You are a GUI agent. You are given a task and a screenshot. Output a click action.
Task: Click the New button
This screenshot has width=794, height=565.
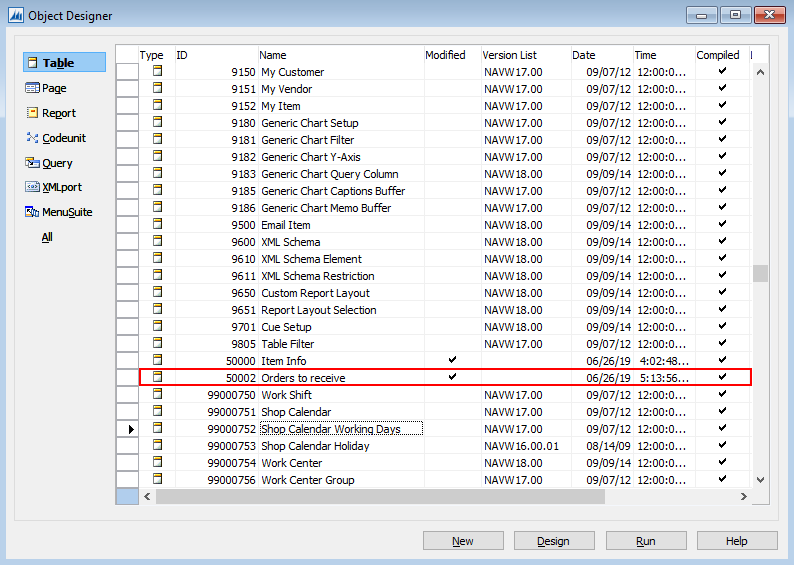click(x=463, y=541)
